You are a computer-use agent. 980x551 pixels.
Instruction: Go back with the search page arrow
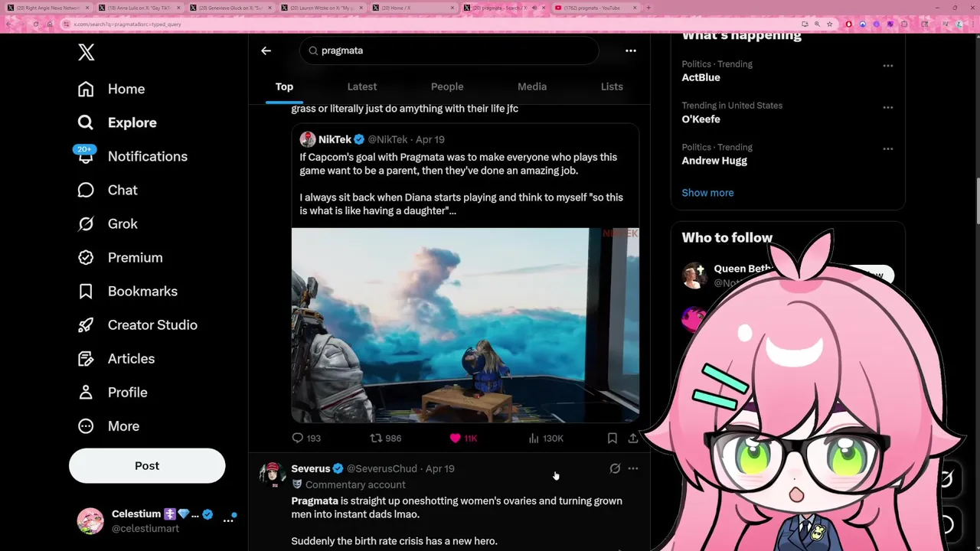coord(266,51)
